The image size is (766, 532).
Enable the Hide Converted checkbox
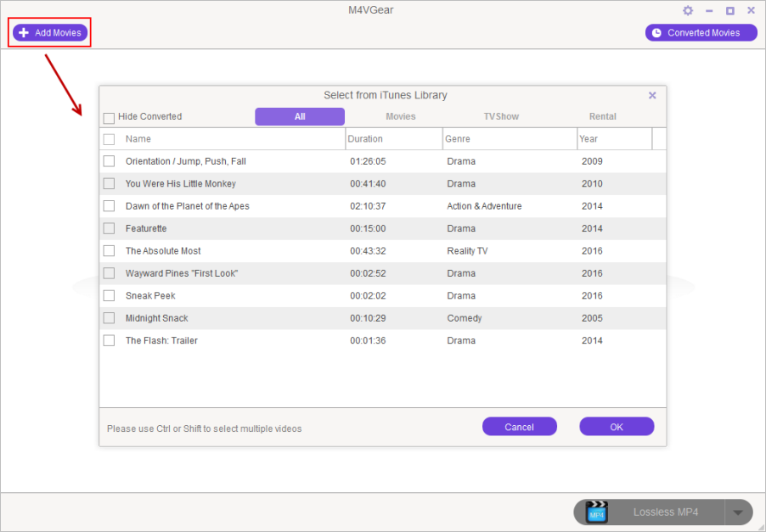[x=109, y=118]
